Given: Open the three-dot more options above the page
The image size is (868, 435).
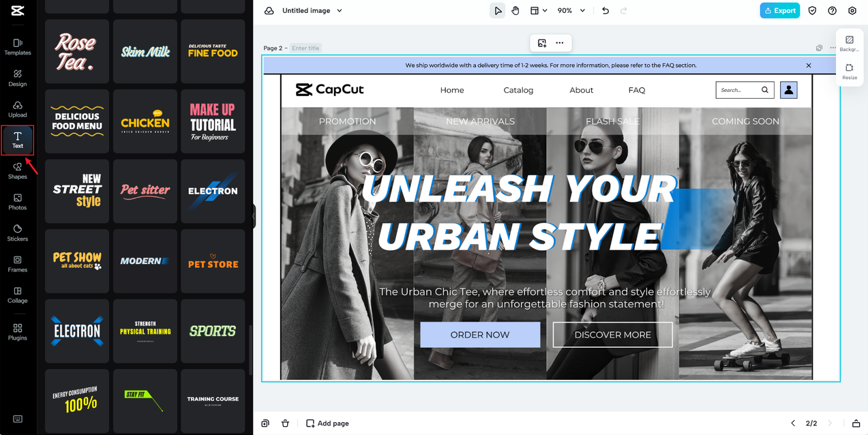Looking at the screenshot, I should [560, 43].
